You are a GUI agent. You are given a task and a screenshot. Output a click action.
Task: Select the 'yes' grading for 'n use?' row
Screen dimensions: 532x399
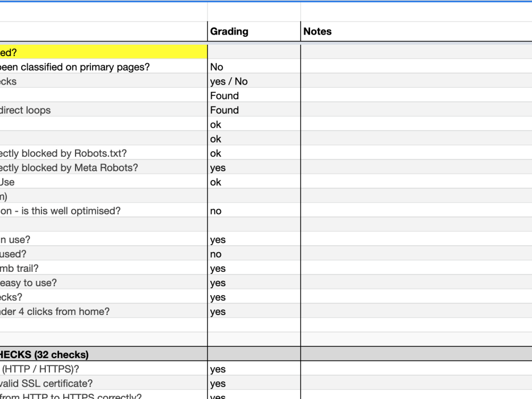tap(254, 239)
